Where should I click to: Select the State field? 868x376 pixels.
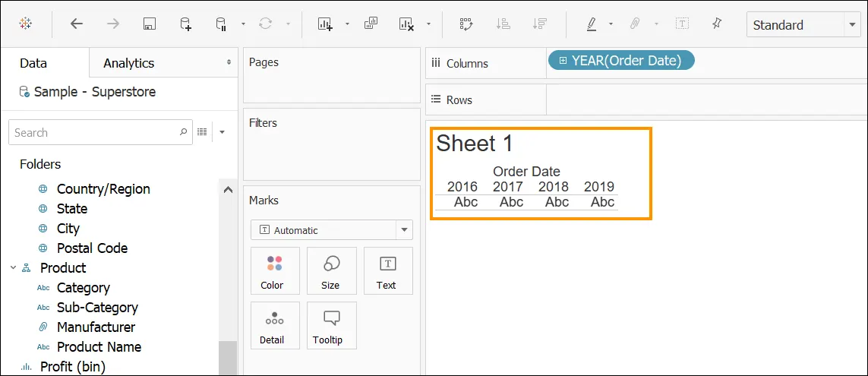coord(72,209)
